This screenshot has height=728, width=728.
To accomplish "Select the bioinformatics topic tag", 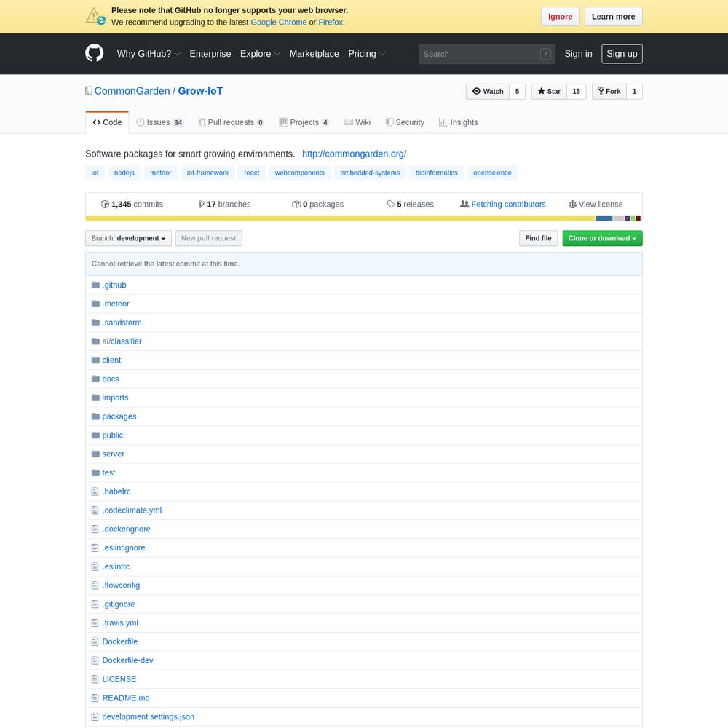I will click(x=436, y=173).
